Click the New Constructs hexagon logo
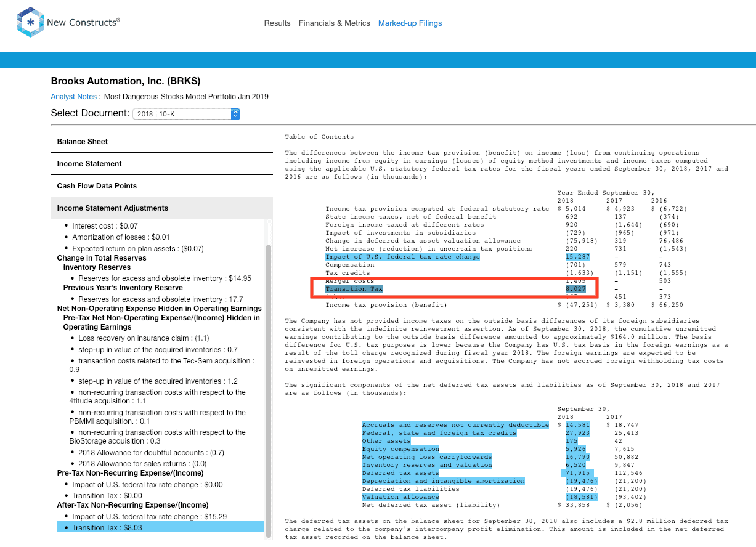Image resolution: width=756 pixels, height=547 pixels. [30, 22]
